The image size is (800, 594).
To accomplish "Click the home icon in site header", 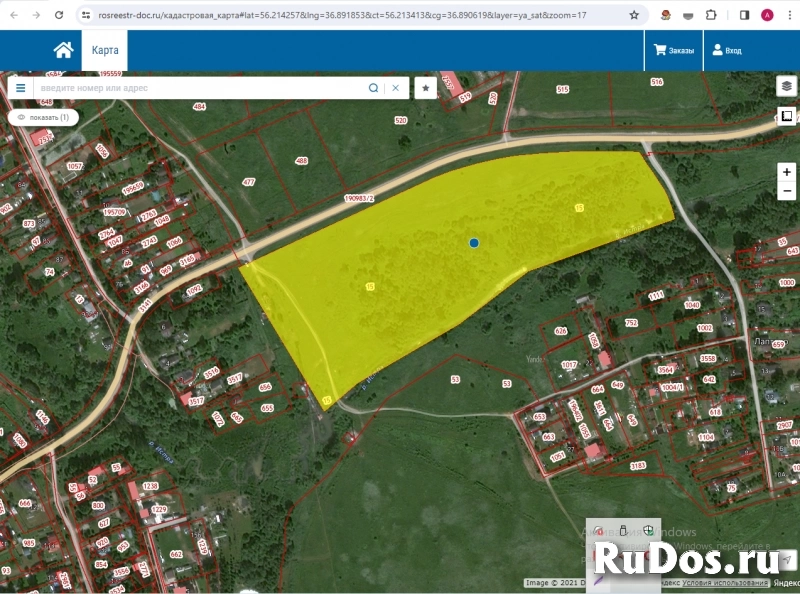I will pyautogui.click(x=63, y=50).
